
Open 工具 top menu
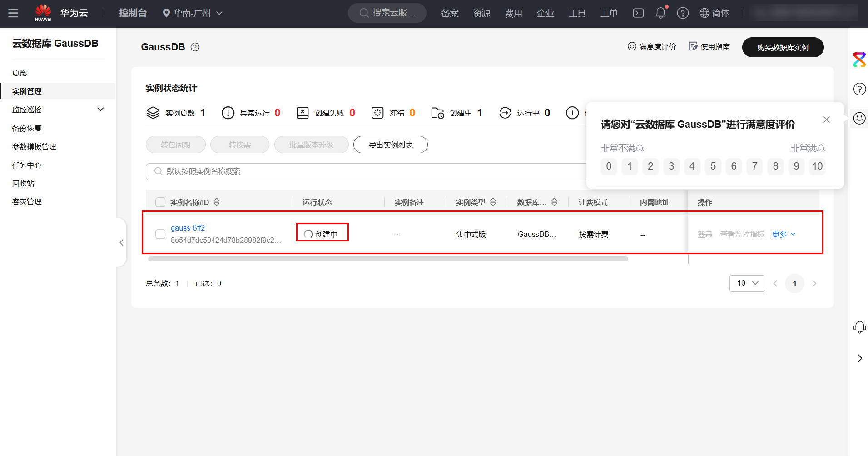(577, 13)
